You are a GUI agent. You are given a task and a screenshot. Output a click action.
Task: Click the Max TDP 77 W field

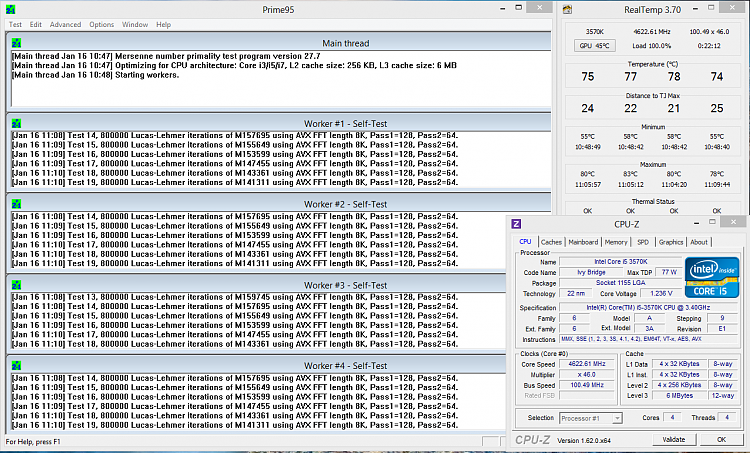[669, 272]
